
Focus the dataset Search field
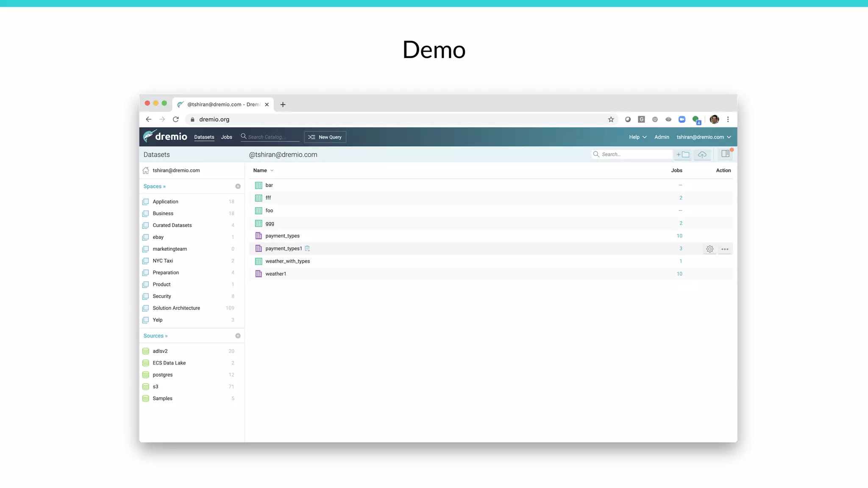[x=632, y=154]
